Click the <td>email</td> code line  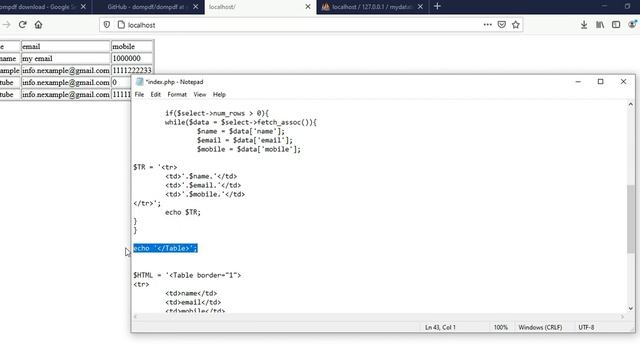[193, 302]
